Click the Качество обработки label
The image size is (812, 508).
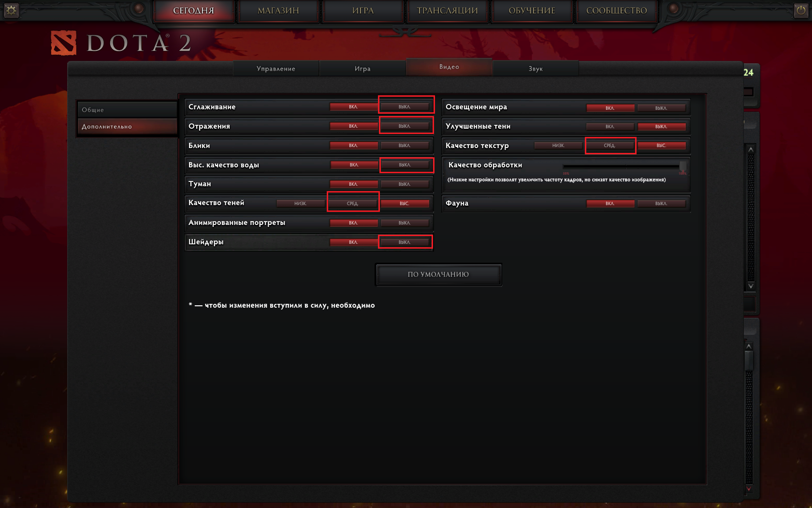pos(485,165)
